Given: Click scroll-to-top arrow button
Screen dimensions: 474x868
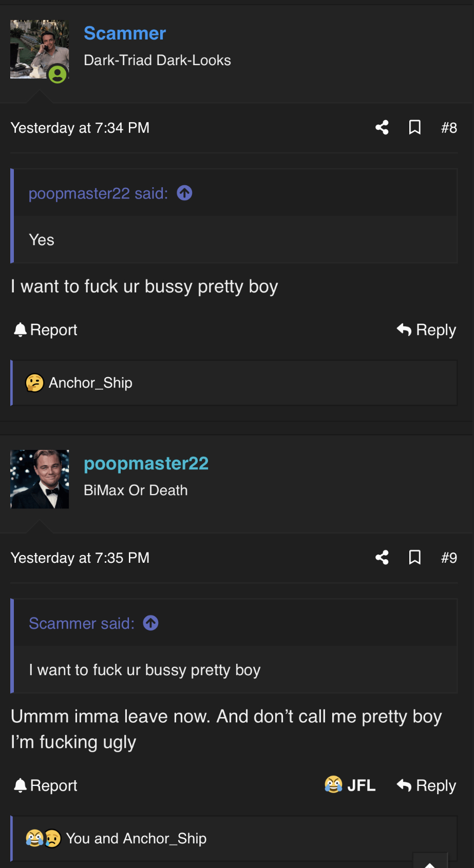Looking at the screenshot, I should pos(430,862).
